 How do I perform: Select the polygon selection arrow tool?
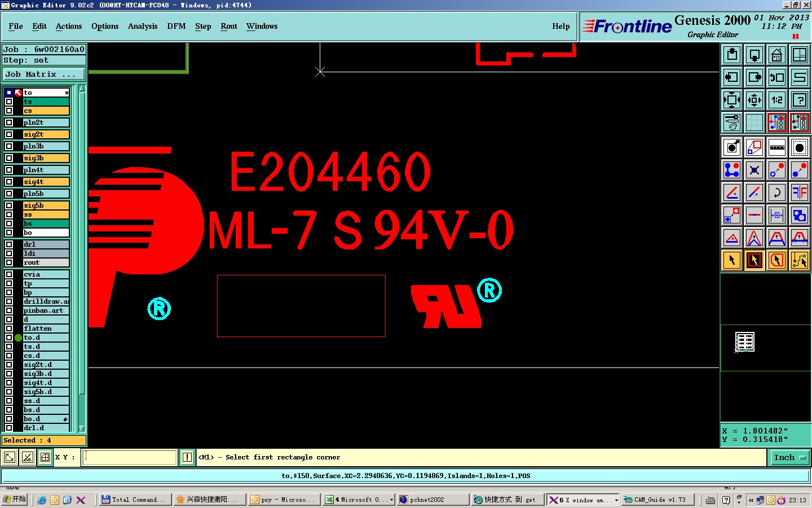777,260
